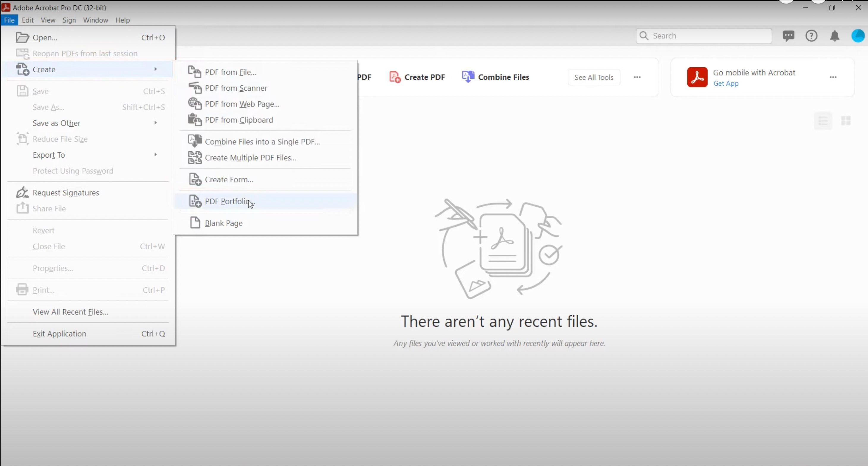Click the overflow ellipsis next to See All Tools
The image size is (868, 466).
(x=637, y=77)
